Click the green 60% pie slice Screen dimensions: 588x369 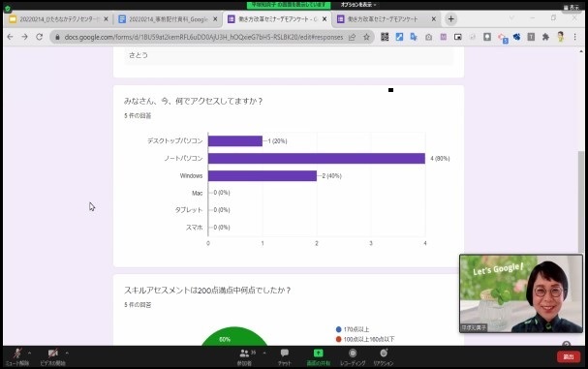(x=234, y=336)
